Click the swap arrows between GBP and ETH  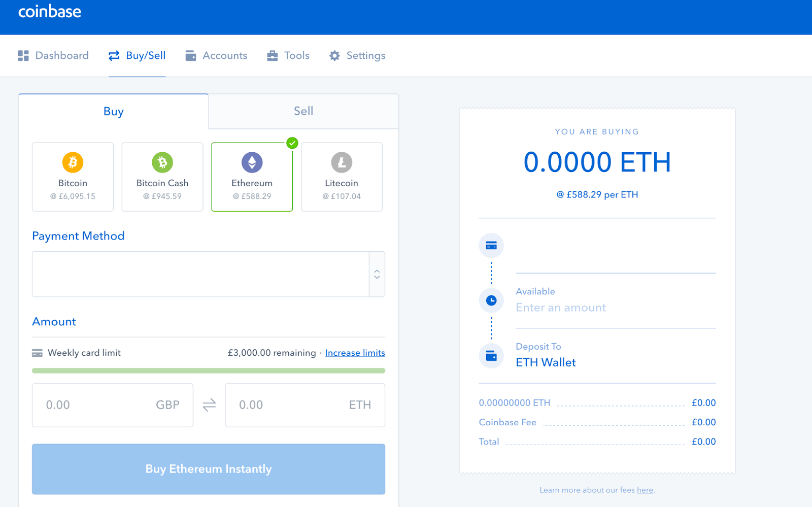[209, 405]
